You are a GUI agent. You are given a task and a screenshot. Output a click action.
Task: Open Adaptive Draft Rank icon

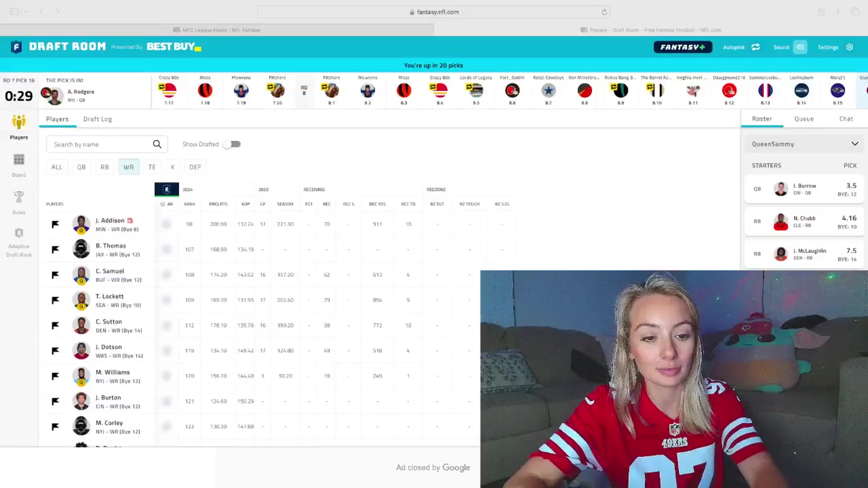click(x=19, y=233)
